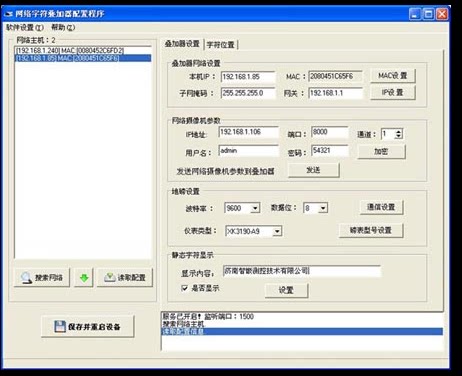
Task: Click the 读取配置 read config button
Action: 125,277
